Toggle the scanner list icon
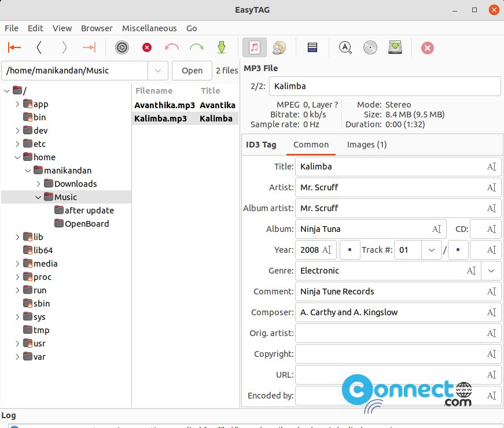Image resolution: width=504 pixels, height=428 pixels. 312,47
